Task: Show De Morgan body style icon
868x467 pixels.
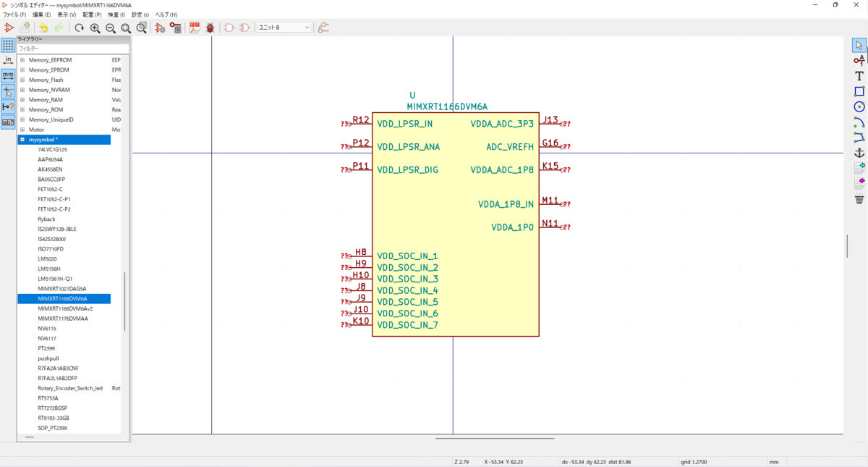Action: click(244, 28)
